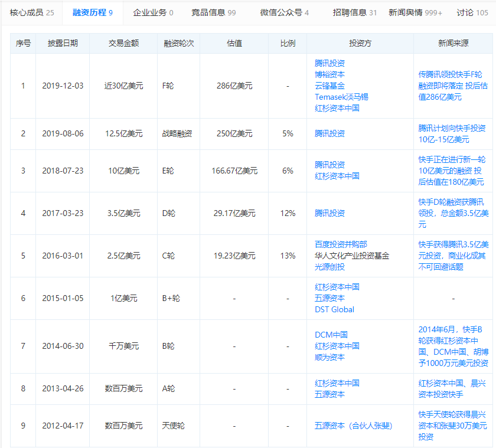Select date cell 2012-04-17
This screenshot has height=448, width=496.
point(63,426)
